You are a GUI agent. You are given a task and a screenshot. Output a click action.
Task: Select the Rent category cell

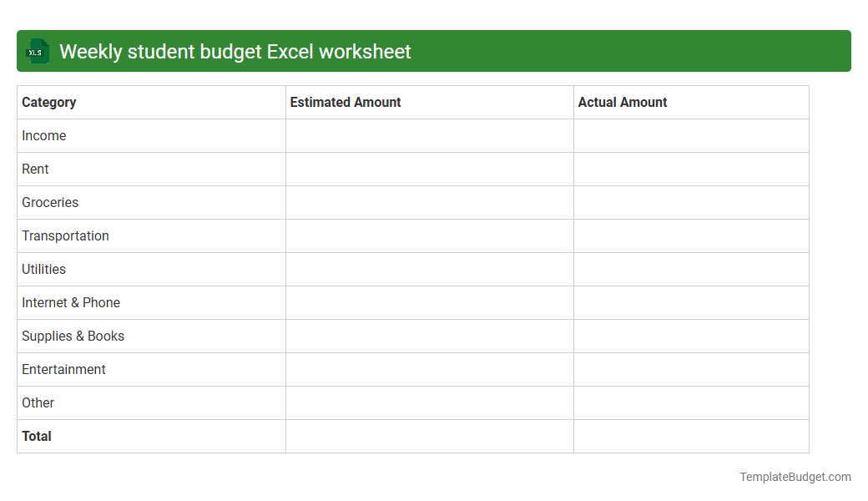pos(35,169)
